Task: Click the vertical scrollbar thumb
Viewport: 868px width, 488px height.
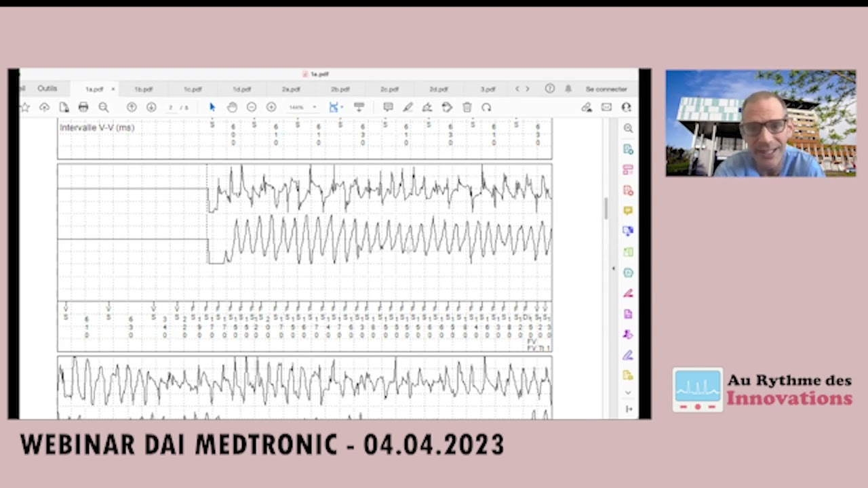Action: (x=606, y=208)
